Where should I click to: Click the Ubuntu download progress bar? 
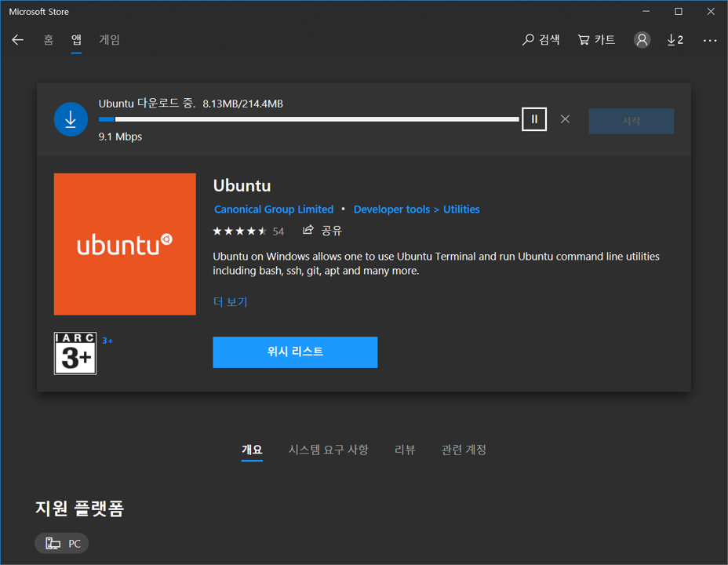[309, 119]
